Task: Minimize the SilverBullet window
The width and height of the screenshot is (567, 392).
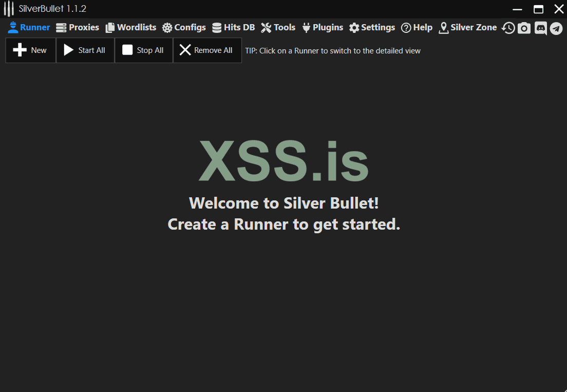Action: coord(518,9)
